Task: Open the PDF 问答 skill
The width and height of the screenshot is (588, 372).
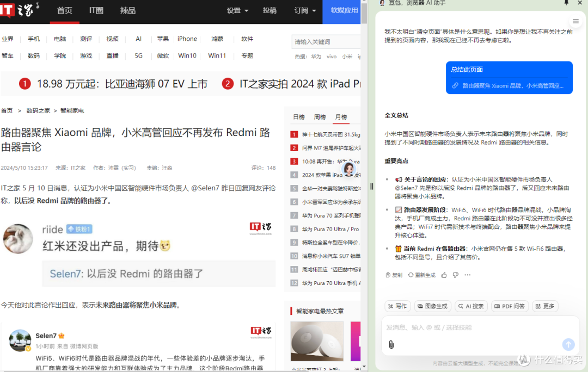Action: click(510, 306)
